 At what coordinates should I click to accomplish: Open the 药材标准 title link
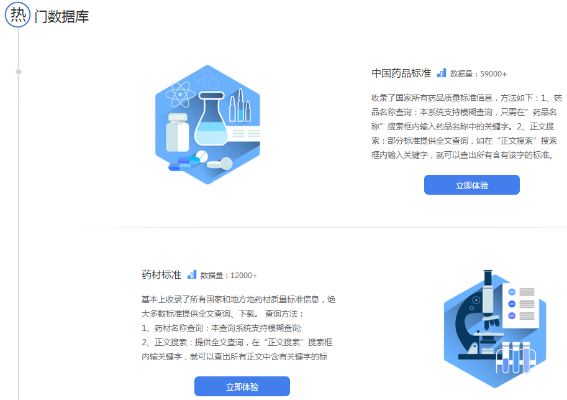[161, 275]
